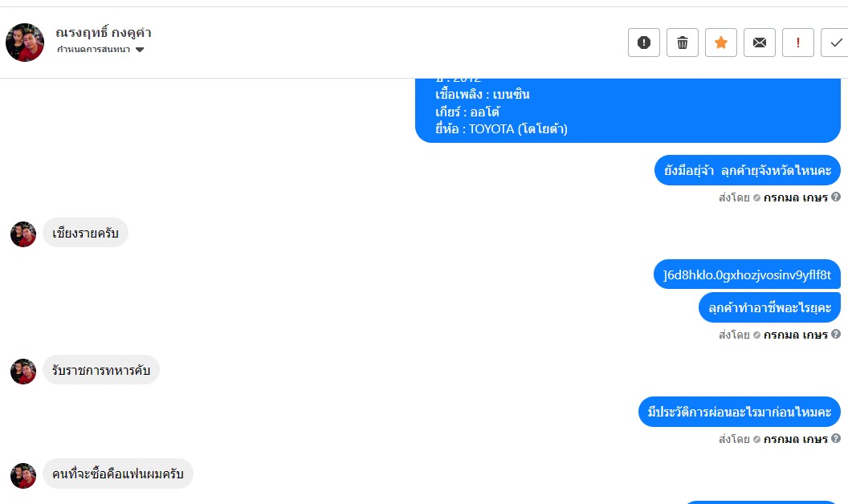Screen dimensions: 848x504
Task: Click the เชียงรายครับ reply bubble
Action: [x=85, y=234]
